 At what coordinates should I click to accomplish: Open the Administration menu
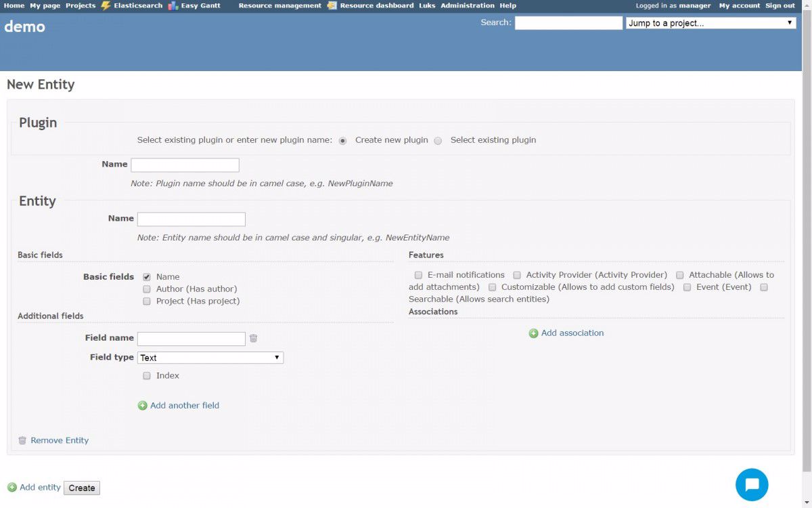click(x=467, y=5)
